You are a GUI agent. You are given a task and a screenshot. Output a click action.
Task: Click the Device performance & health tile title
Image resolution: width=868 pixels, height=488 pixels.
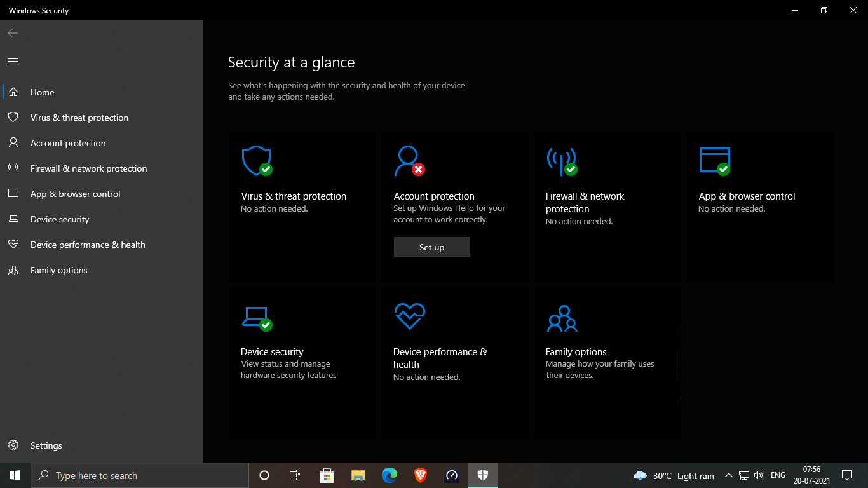pyautogui.click(x=440, y=358)
